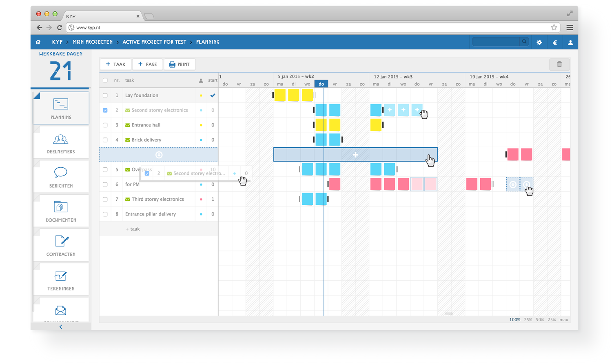Open the browser hamburger menu

click(570, 28)
